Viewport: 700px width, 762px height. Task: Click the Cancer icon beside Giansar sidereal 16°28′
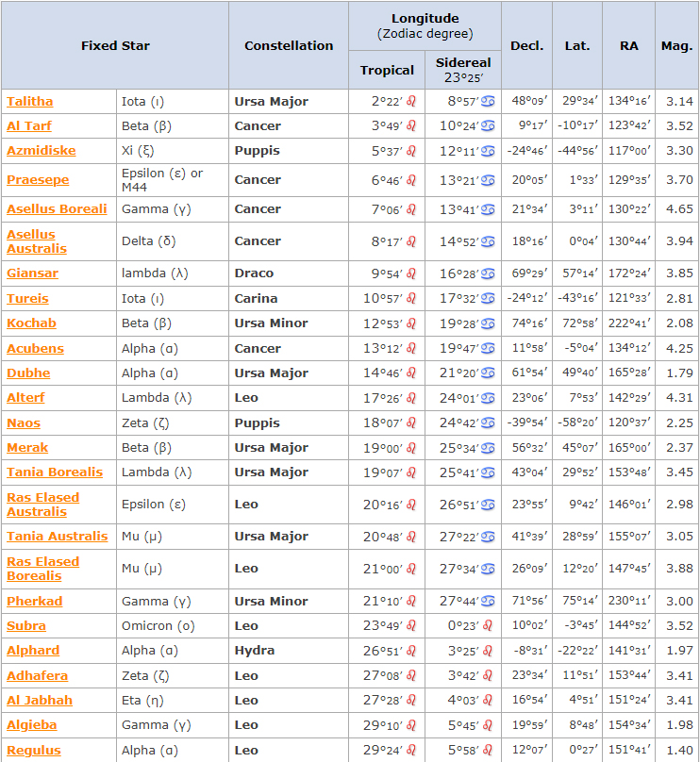click(x=488, y=273)
